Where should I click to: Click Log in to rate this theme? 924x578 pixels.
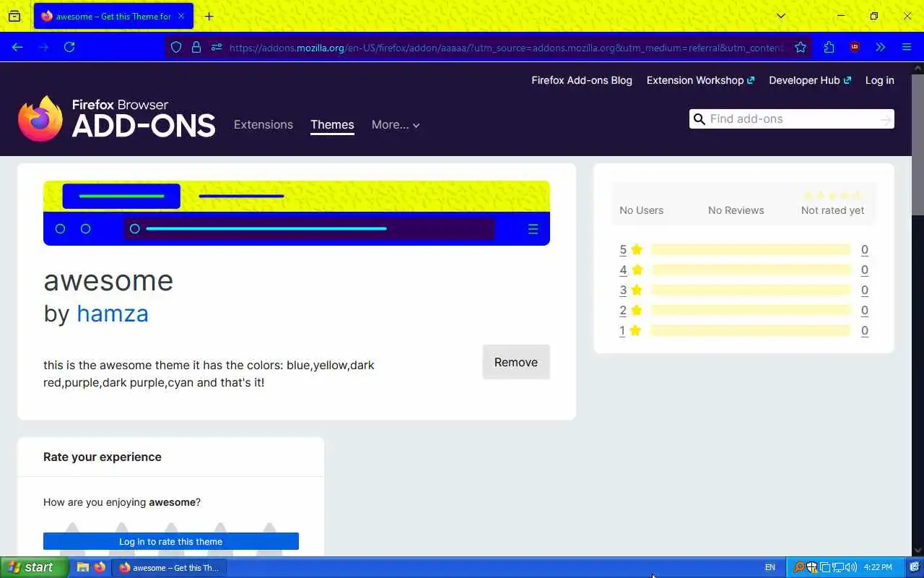(171, 541)
